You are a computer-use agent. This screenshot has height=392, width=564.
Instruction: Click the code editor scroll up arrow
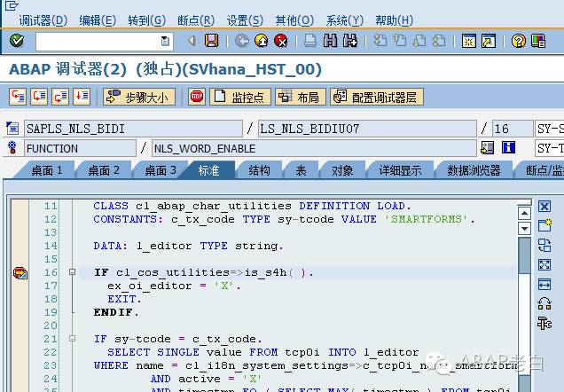[x=524, y=213]
